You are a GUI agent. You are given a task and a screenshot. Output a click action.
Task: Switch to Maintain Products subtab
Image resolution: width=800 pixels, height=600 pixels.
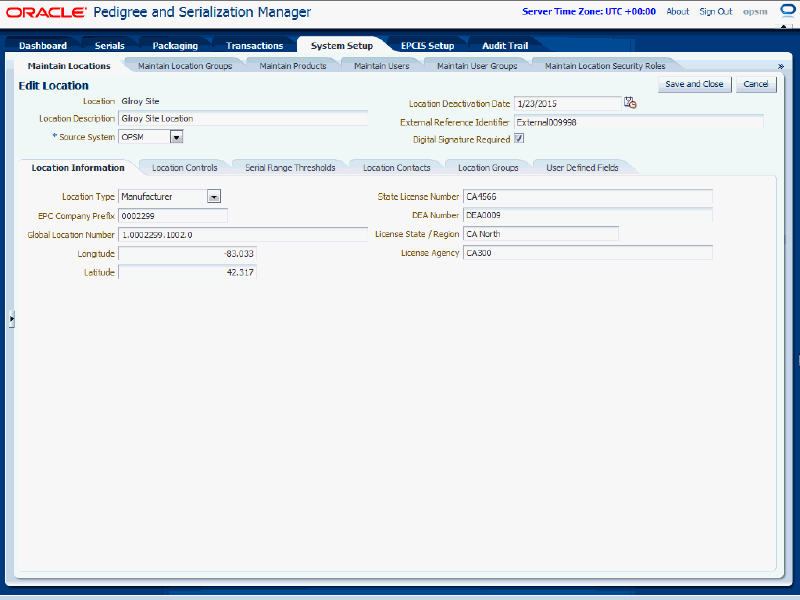pyautogui.click(x=293, y=66)
